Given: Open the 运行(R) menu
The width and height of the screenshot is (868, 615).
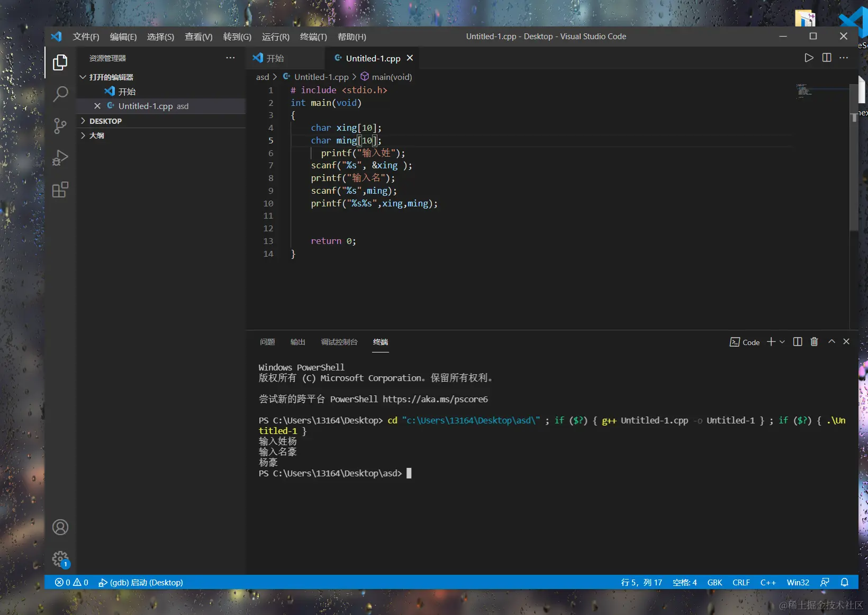Looking at the screenshot, I should point(276,37).
